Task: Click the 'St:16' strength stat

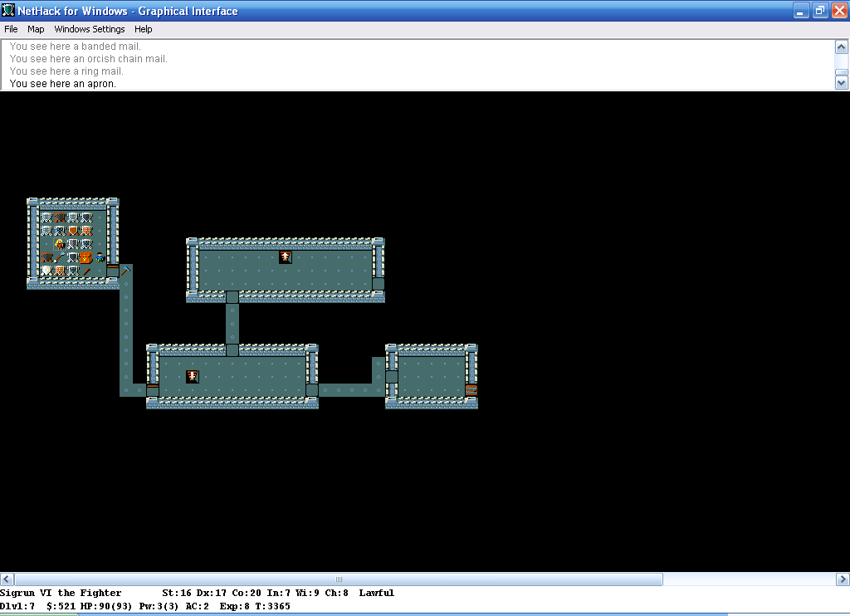Action: tap(177, 593)
